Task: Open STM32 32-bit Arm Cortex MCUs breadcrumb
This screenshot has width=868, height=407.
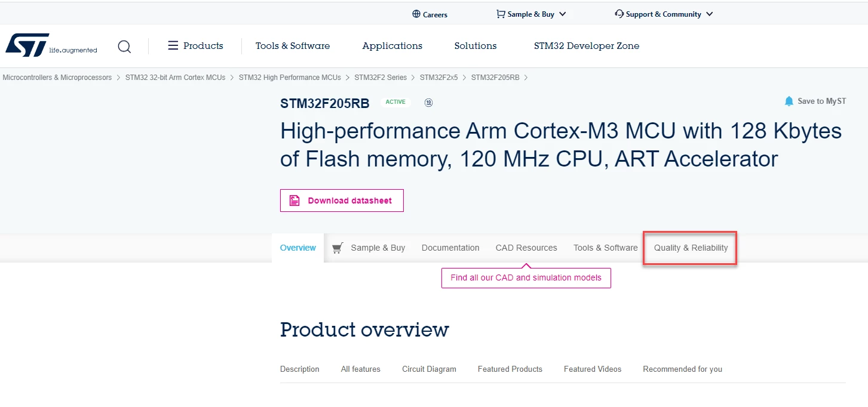Action: click(176, 78)
